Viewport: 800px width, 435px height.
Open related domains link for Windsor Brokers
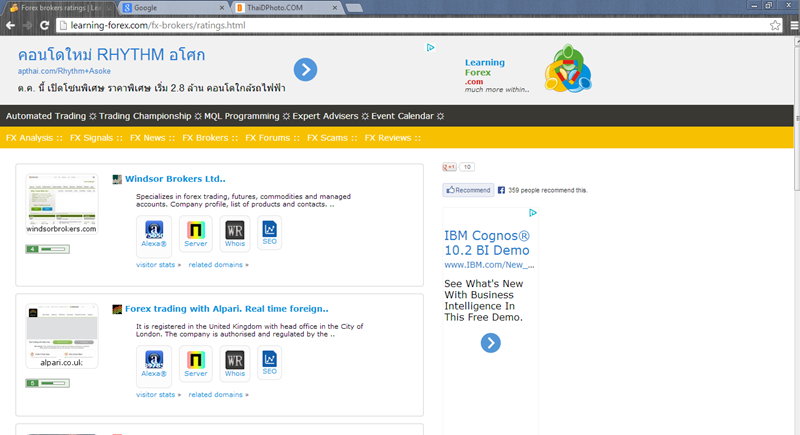pos(218,265)
